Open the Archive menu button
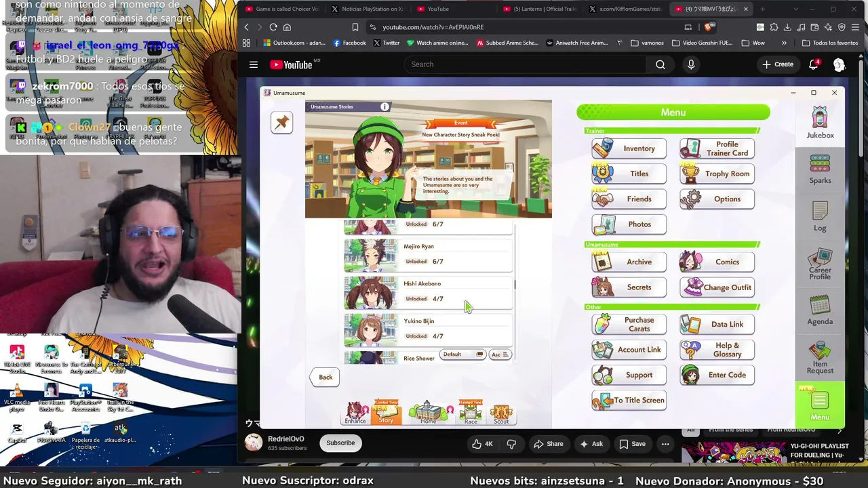The height and width of the screenshot is (488, 868). [x=629, y=262]
